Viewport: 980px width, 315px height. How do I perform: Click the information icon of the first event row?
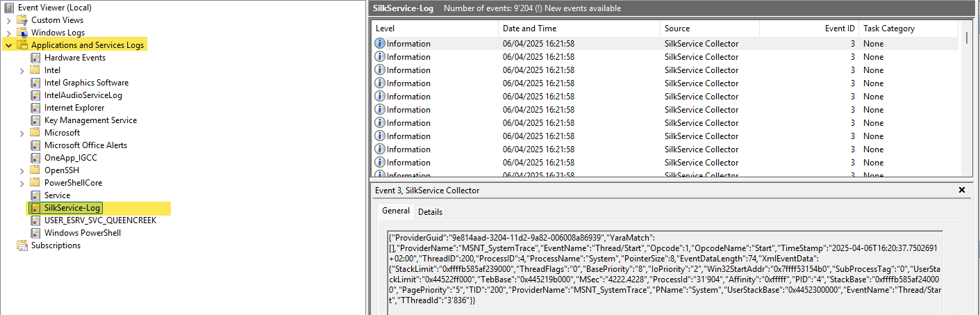point(380,43)
